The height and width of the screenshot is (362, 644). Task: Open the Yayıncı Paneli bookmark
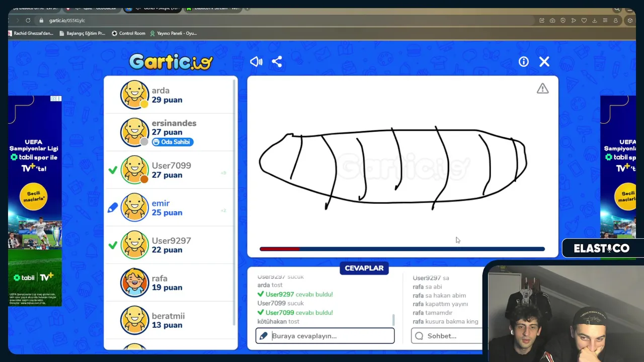(x=174, y=33)
